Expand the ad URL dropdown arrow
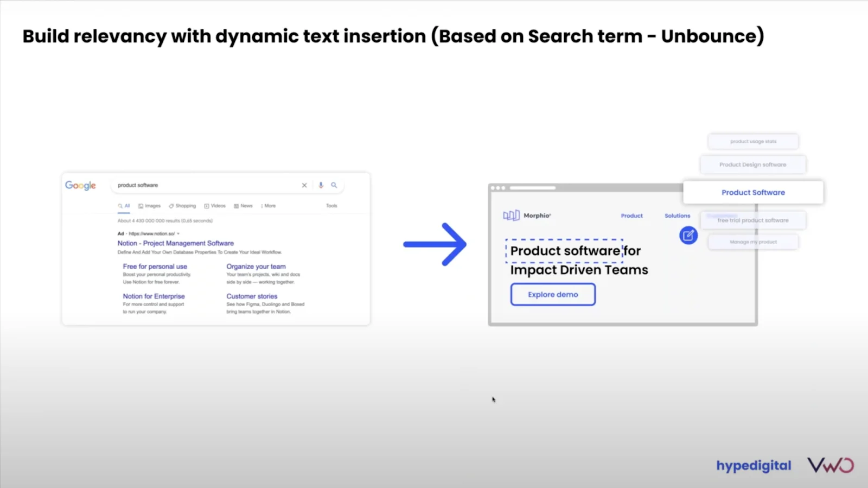The image size is (868, 488). point(178,234)
